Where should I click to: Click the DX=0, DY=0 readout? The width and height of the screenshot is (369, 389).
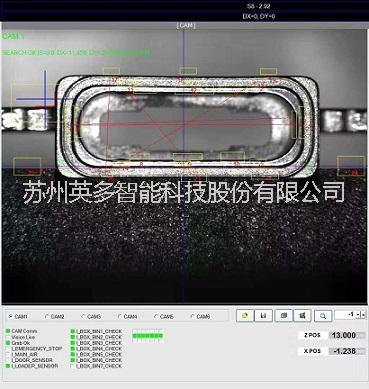pos(259,16)
